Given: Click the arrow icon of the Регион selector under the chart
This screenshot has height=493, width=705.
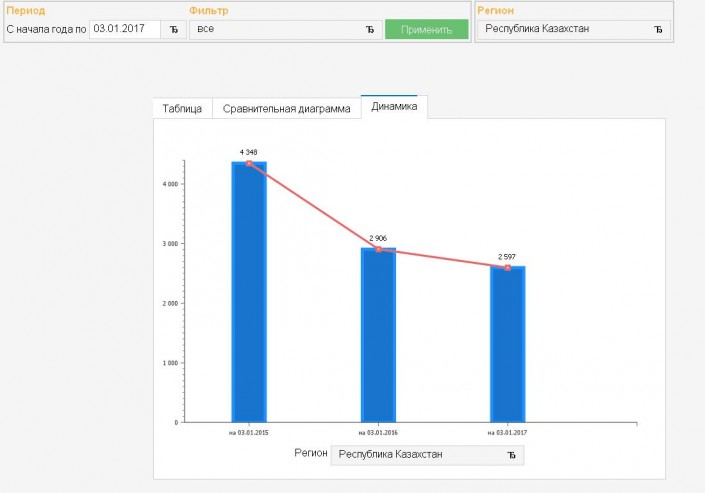Looking at the screenshot, I should [511, 455].
